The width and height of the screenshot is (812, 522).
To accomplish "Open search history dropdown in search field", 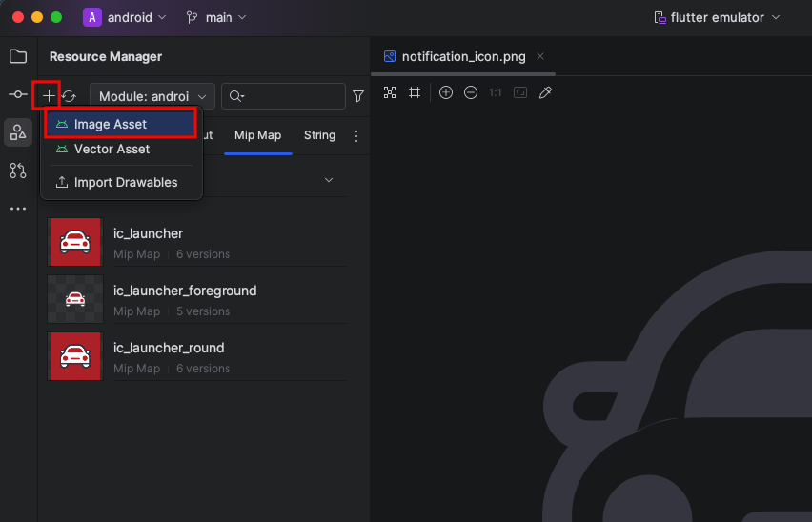I will click(237, 96).
